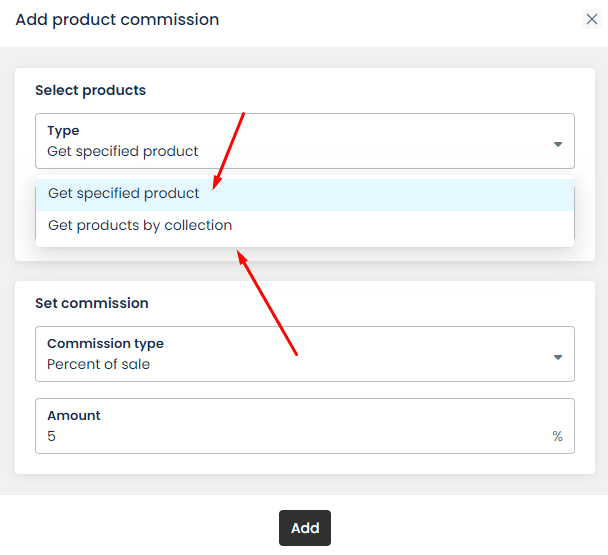
Task: Click the Commission type arrow icon
Action: pos(558,357)
